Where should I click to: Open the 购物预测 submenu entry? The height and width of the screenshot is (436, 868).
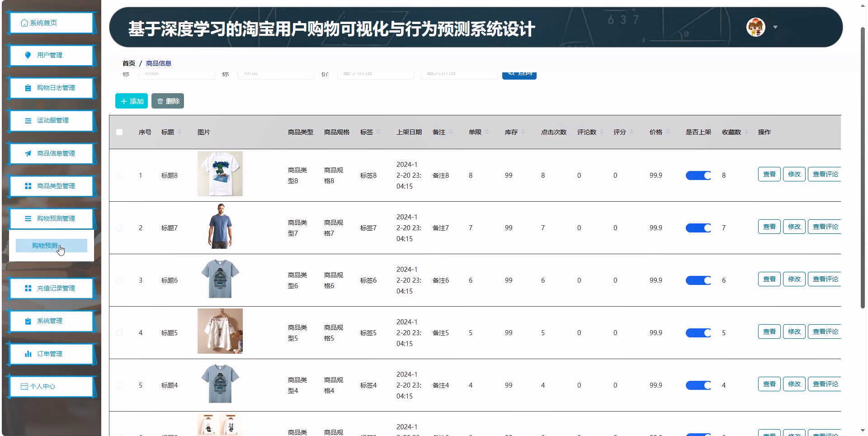click(45, 246)
